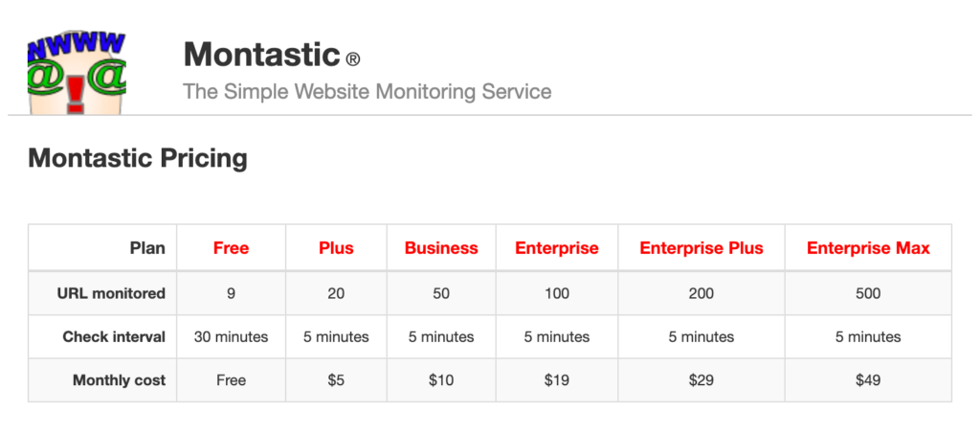Click the 30 minutes check interval cell
Image resolution: width=980 pixels, height=434 pixels.
[232, 337]
